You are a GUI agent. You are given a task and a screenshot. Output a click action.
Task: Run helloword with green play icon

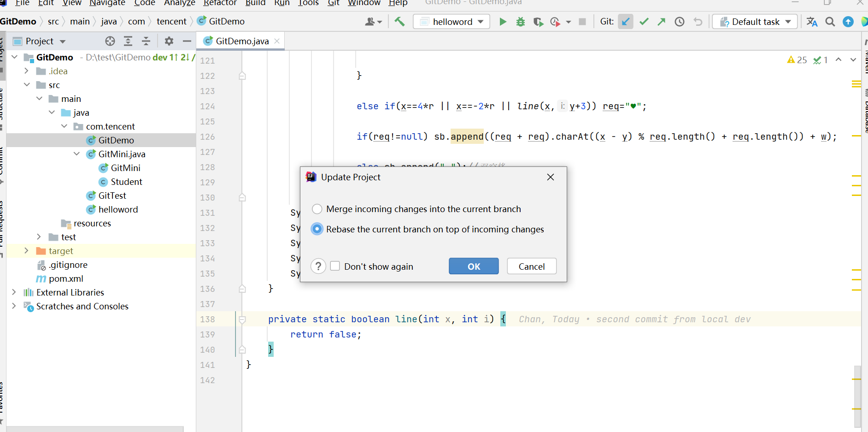point(503,22)
